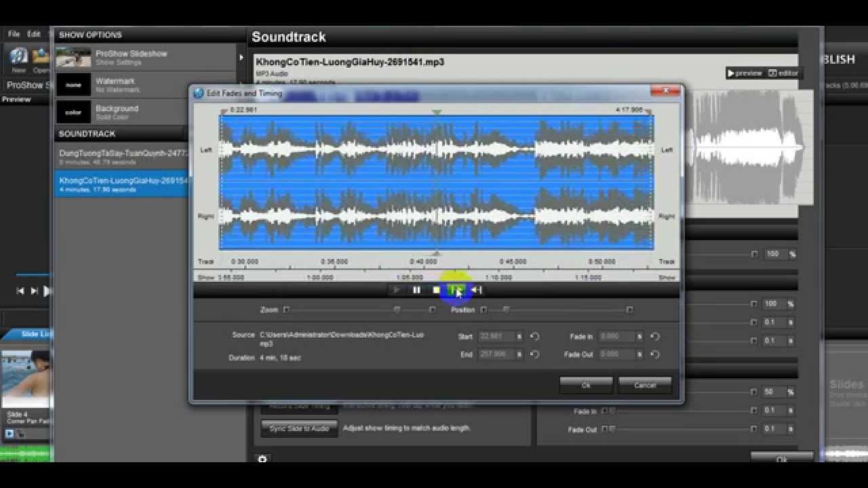Select the DungTuongTaSay-TuanQuynh soundtrack row

[x=122, y=157]
